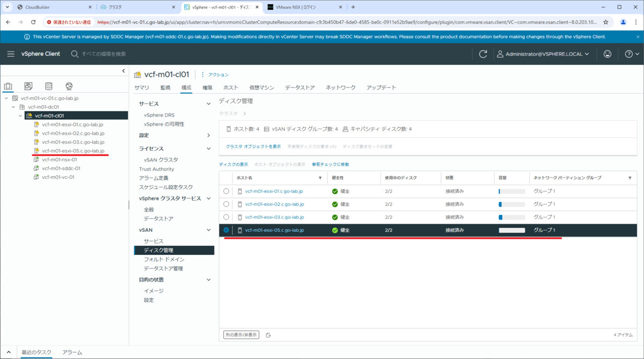Viewport: 644px width, 359px height.
Task: Switch to Networking inventory view
Action: (69, 86)
